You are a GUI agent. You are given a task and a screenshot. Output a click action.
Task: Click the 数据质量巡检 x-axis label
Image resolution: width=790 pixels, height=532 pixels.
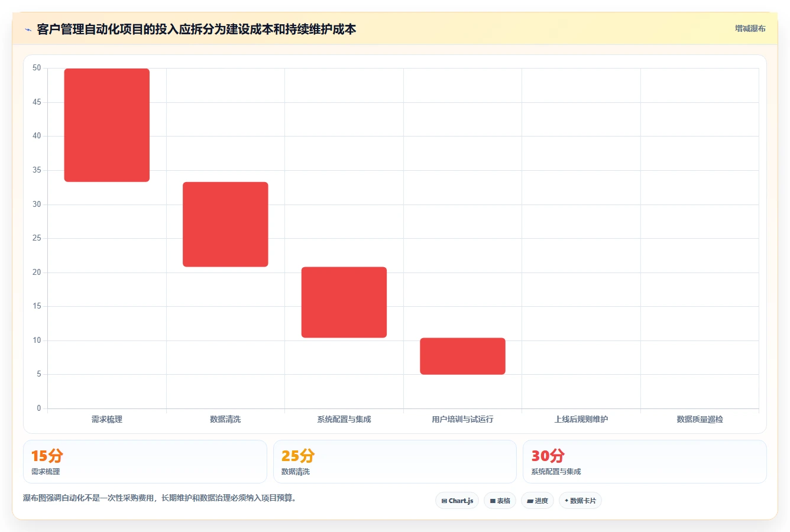pyautogui.click(x=700, y=419)
